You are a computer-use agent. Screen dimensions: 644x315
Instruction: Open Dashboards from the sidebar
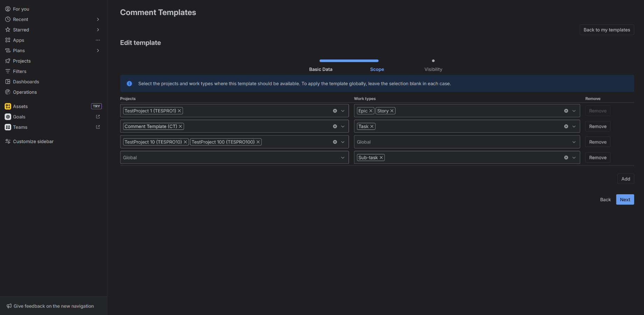click(x=26, y=82)
